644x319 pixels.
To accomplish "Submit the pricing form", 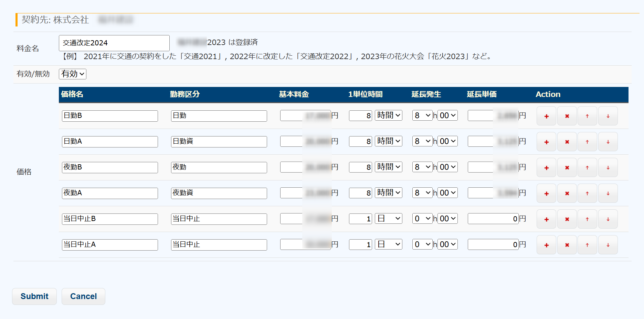I will 34,296.
